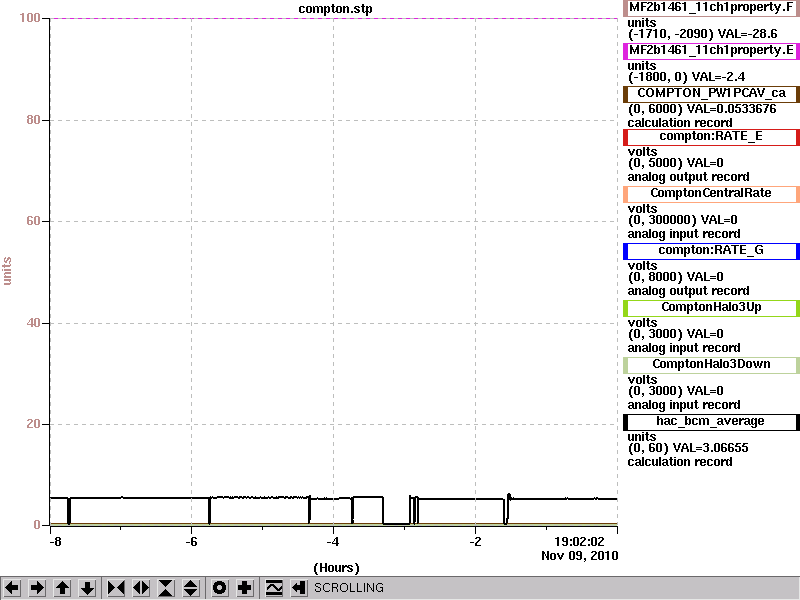Screen dimensions: 800x600
Task: Select the ComptonCentralRate legend button
Action: click(x=711, y=193)
